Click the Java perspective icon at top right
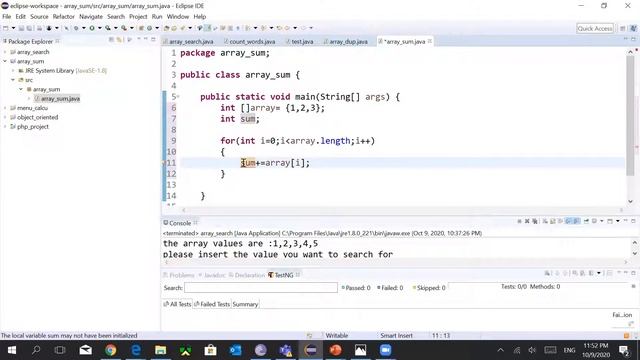Image resolution: width=640 pixels, height=360 pixels. 633,29
